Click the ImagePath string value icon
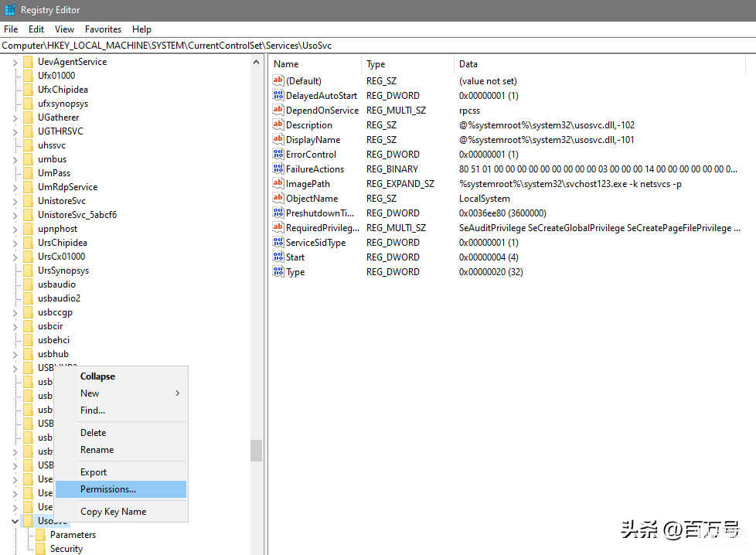 click(278, 184)
